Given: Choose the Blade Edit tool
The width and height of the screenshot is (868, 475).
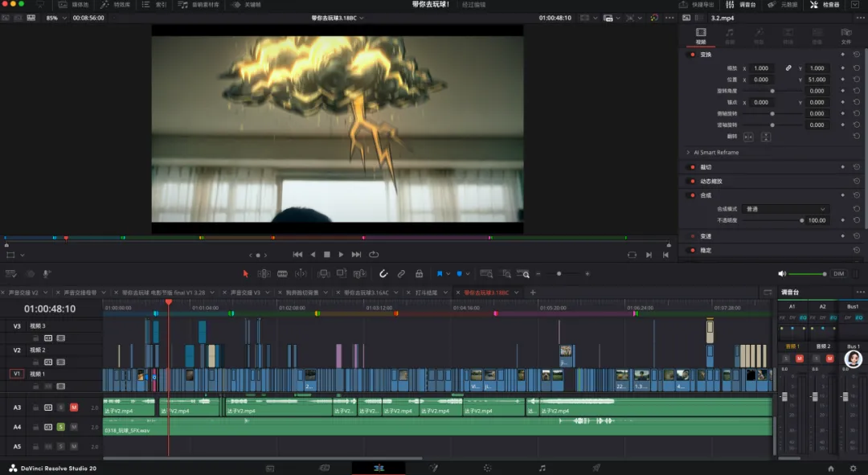Looking at the screenshot, I should (282, 273).
